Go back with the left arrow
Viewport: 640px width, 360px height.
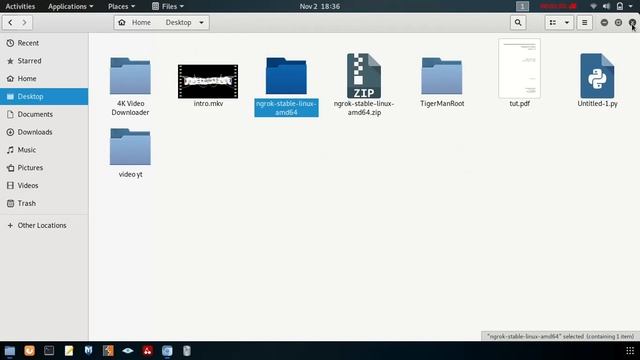coord(10,22)
